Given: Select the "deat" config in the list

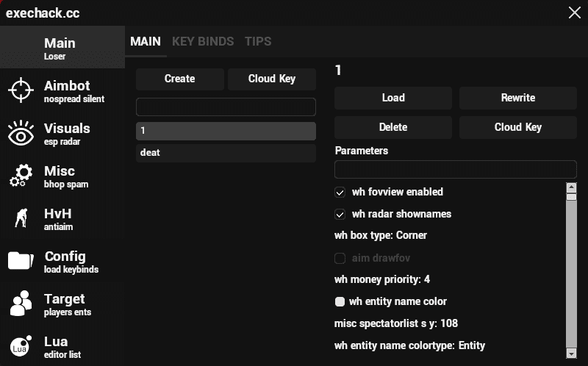Looking at the screenshot, I should tap(226, 153).
